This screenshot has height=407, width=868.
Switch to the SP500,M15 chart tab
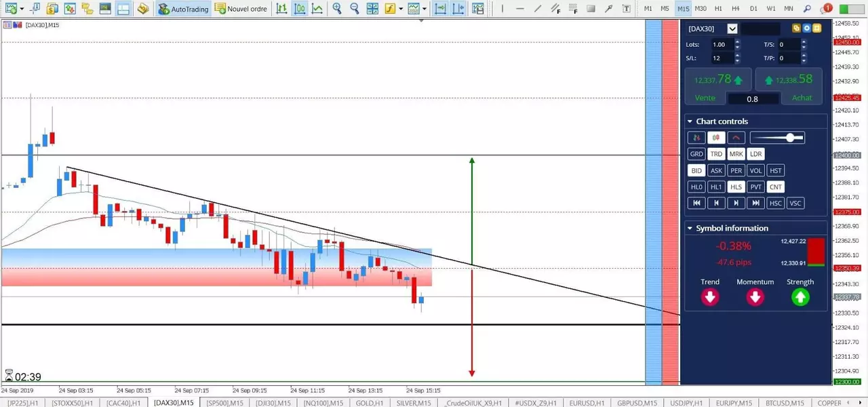(x=224, y=403)
